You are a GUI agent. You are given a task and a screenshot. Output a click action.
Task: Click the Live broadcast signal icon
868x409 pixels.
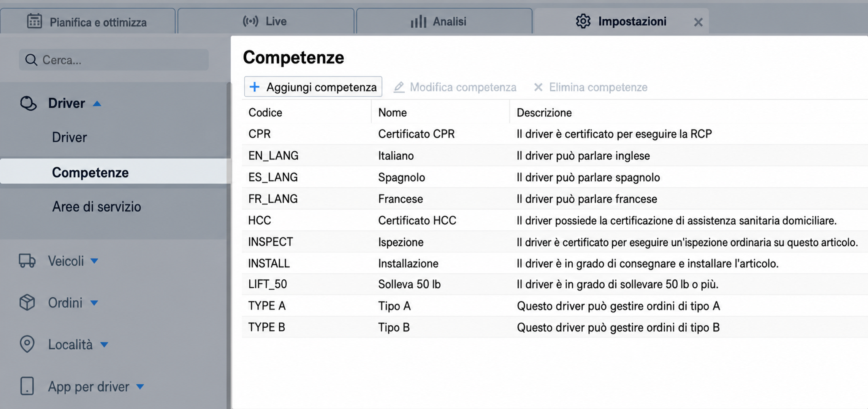pyautogui.click(x=250, y=21)
